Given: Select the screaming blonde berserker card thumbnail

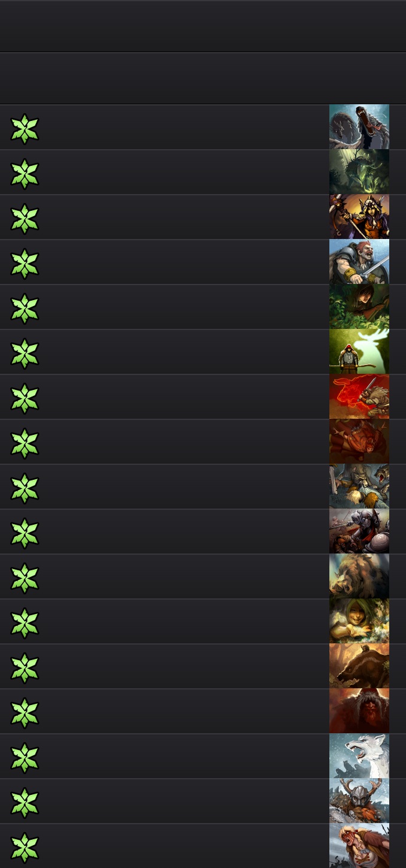Looking at the screenshot, I should [x=359, y=846].
